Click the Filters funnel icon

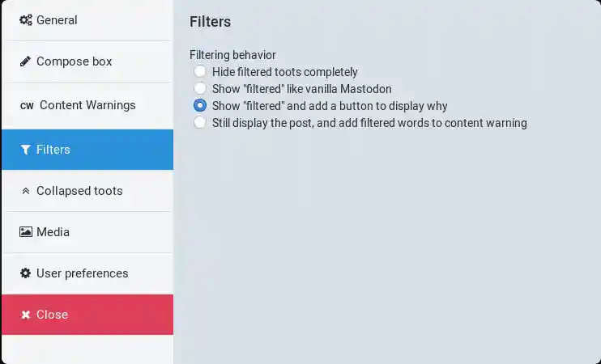pyautogui.click(x=26, y=150)
